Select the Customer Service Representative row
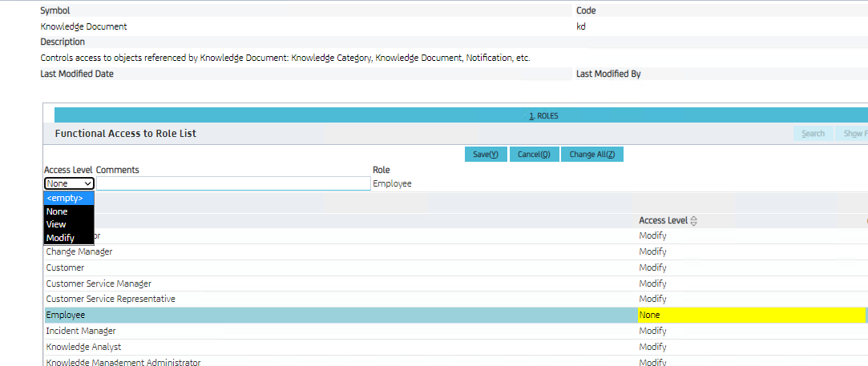Viewport: 868px width, 366px height. [x=111, y=299]
